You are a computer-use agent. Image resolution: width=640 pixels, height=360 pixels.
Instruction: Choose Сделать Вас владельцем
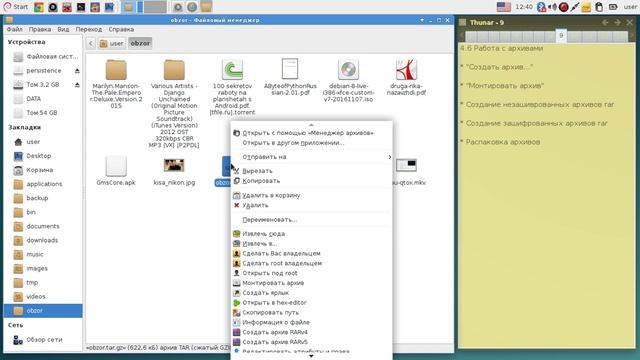tap(311, 253)
